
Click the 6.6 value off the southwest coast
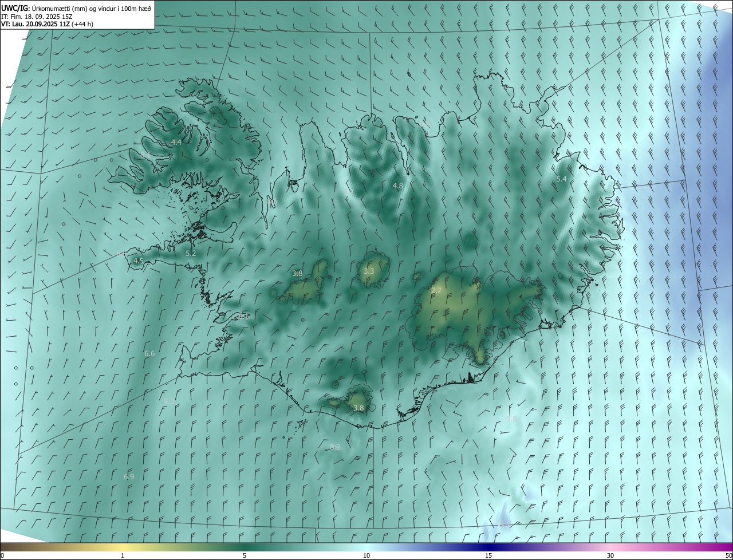(149, 354)
